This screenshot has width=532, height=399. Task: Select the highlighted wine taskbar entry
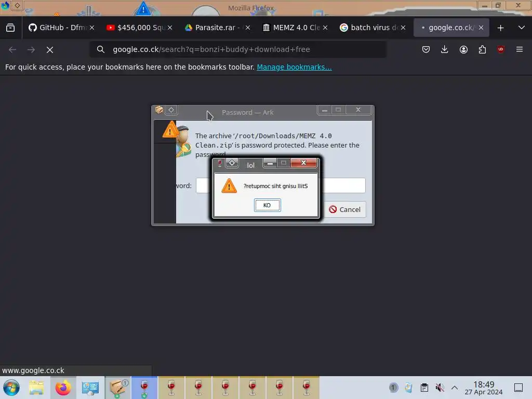click(144, 388)
